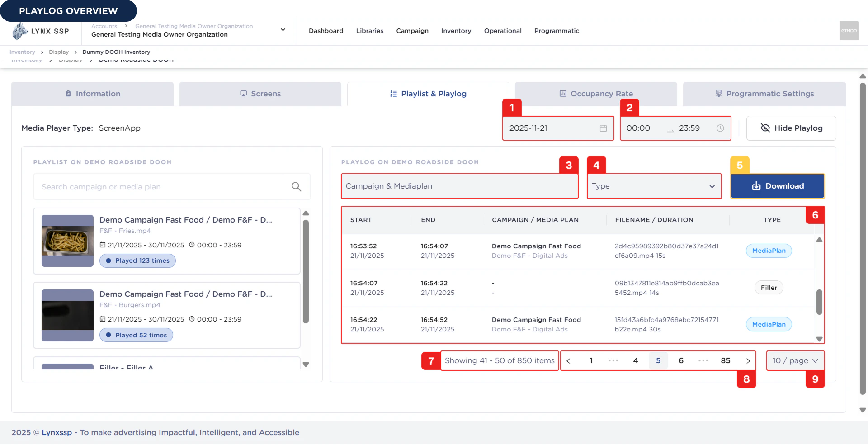868x445 pixels.
Task: Click the END column header
Action: (428, 220)
